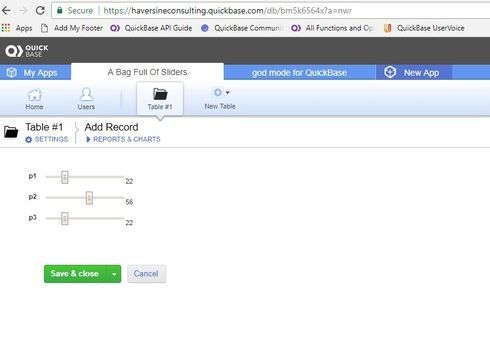Open the Users icon
490x363 pixels.
(86, 94)
